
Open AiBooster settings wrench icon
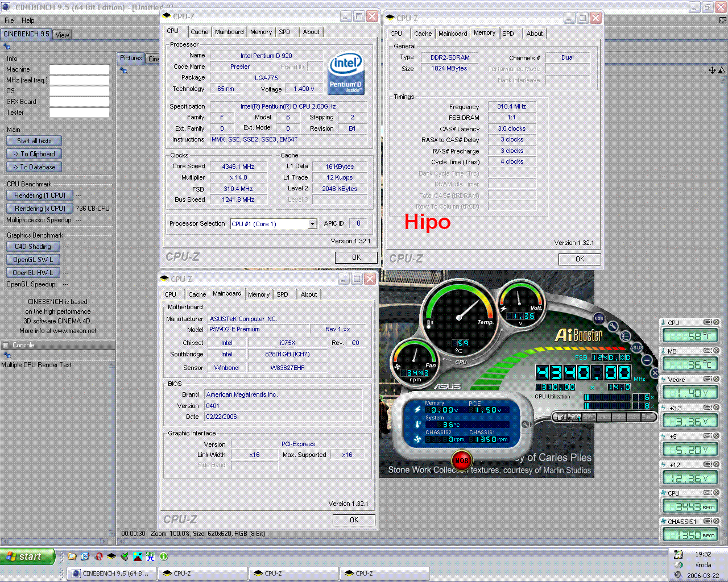(613, 326)
